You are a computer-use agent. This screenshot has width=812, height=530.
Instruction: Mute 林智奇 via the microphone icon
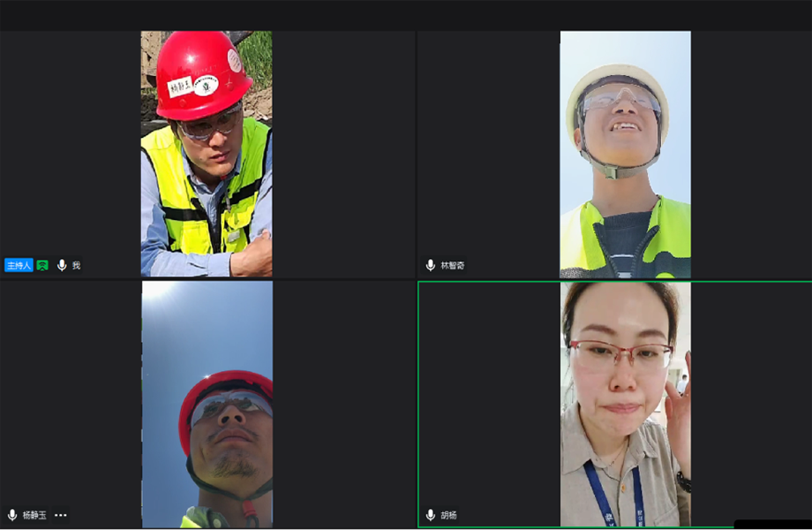coord(431,265)
